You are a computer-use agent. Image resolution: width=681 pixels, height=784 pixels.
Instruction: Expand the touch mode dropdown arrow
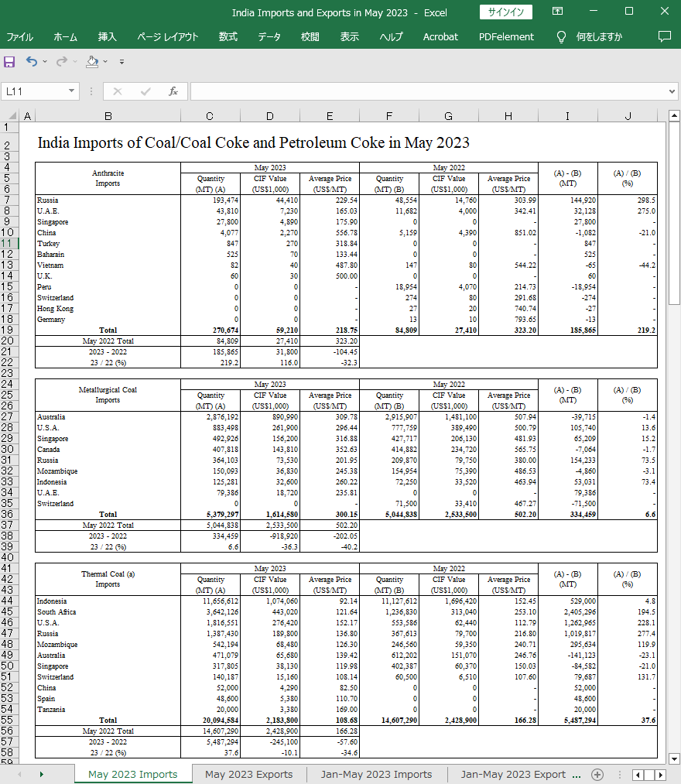[x=105, y=62]
